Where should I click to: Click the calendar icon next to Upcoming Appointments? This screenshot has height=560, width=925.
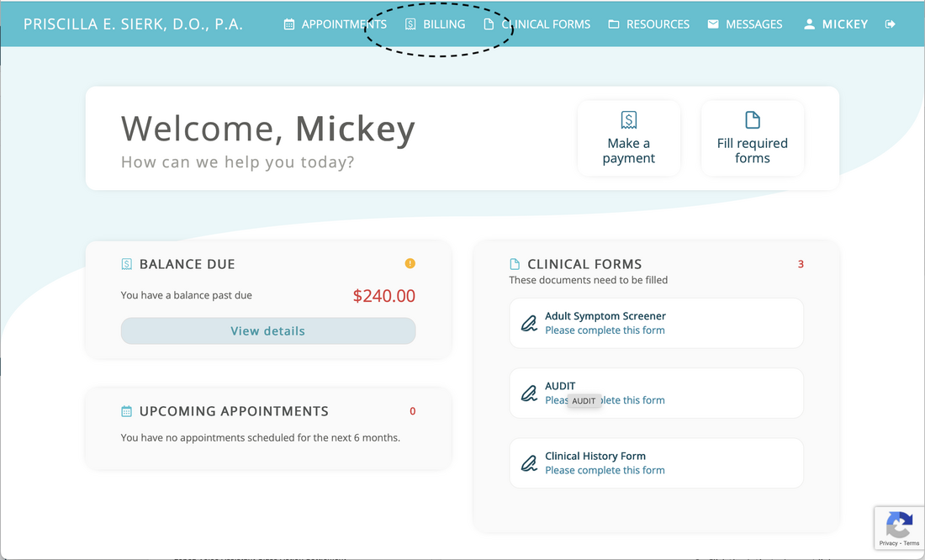coord(128,411)
